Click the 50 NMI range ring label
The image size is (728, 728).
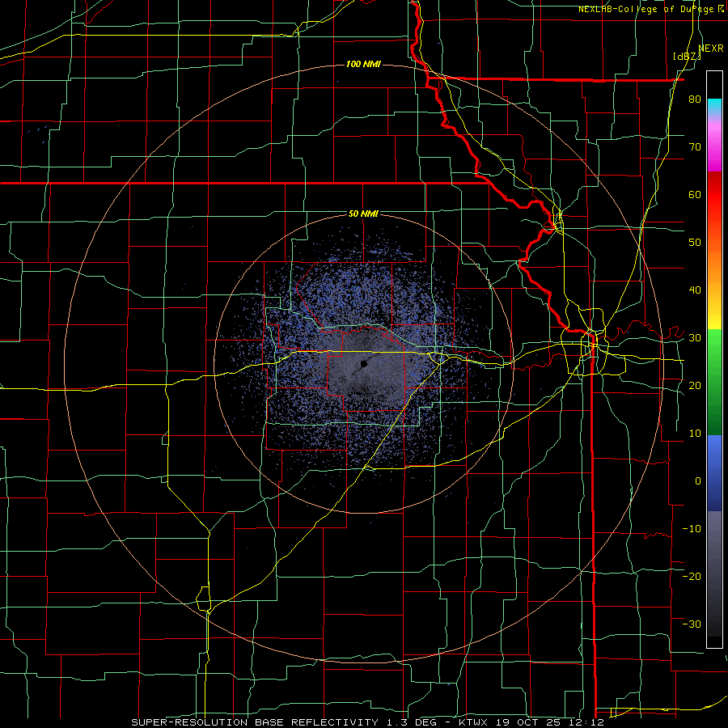click(363, 214)
